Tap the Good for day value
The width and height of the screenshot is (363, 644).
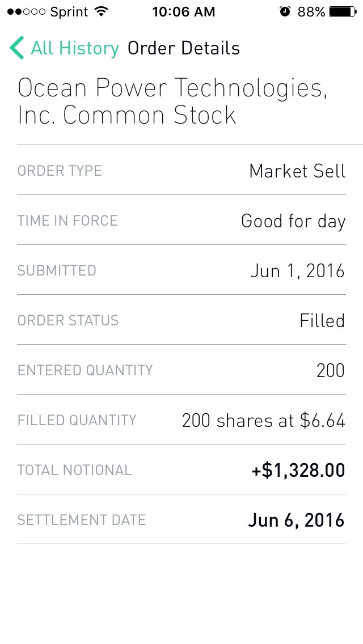[293, 221]
